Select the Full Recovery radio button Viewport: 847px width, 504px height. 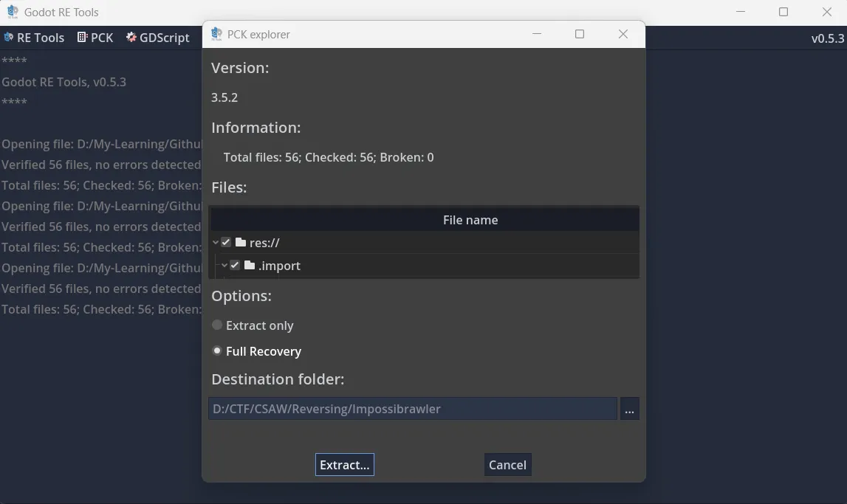click(x=217, y=351)
